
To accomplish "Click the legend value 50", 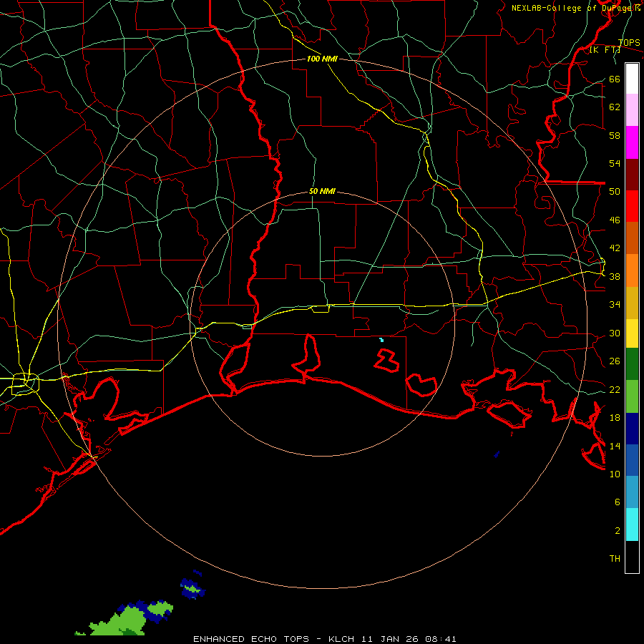I will (x=615, y=191).
